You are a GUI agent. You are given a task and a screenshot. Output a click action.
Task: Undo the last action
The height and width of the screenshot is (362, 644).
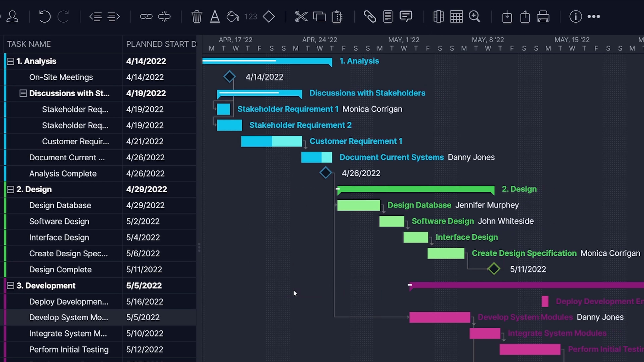[45, 16]
